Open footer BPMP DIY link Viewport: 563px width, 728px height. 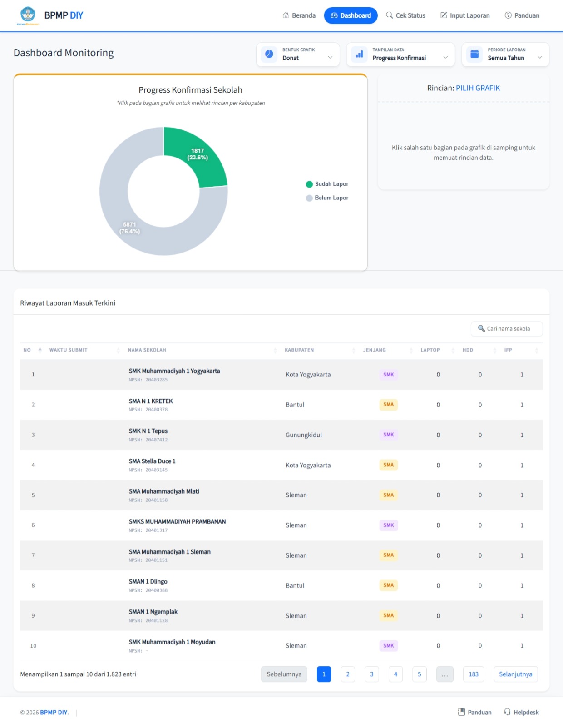click(54, 712)
